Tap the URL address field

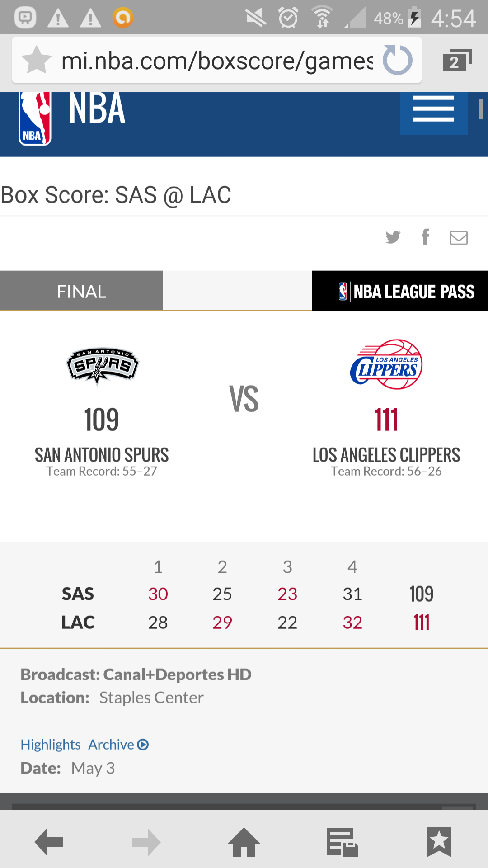[217, 60]
